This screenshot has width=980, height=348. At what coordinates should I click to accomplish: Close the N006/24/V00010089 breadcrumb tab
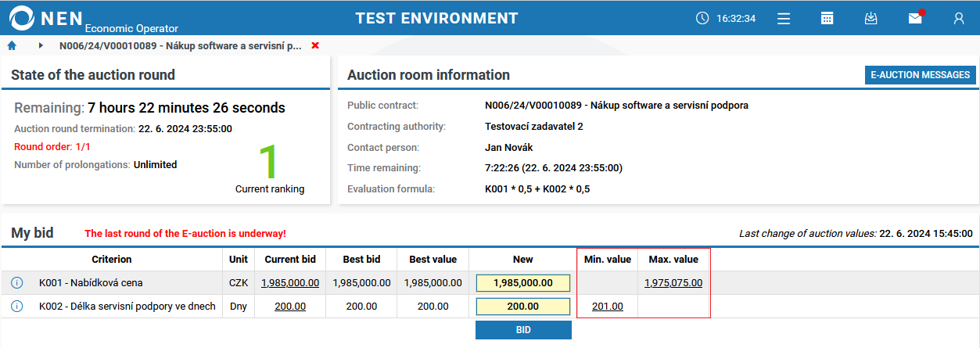[x=315, y=46]
